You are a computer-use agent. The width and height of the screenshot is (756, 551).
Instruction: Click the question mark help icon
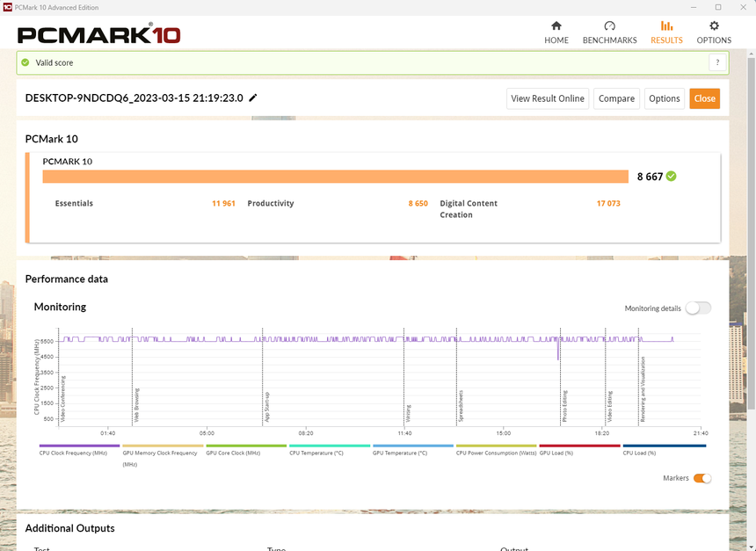[717, 62]
